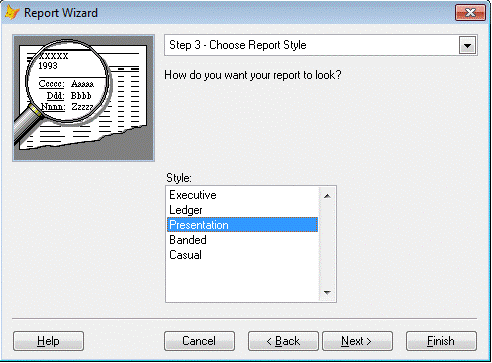492x363 pixels.
Task: Click the Help button
Action: [48, 341]
